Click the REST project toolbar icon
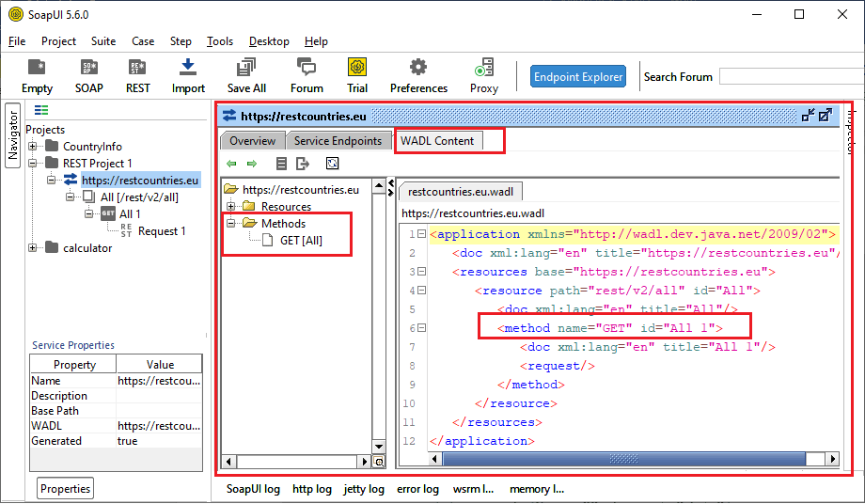This screenshot has height=504, width=865. [137, 68]
